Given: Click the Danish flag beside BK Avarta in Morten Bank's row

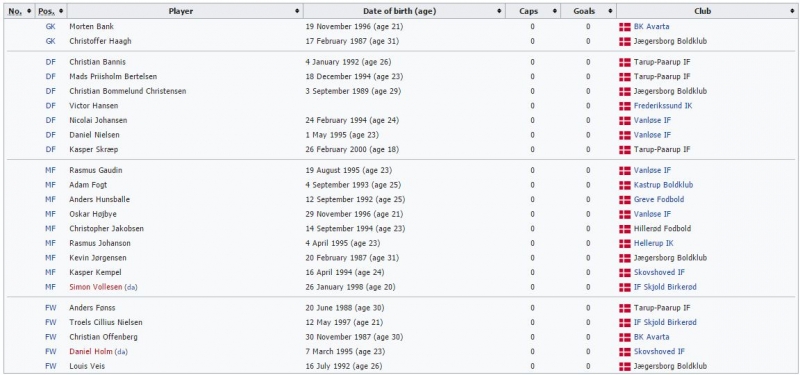Looking at the screenshot, I should click(624, 27).
